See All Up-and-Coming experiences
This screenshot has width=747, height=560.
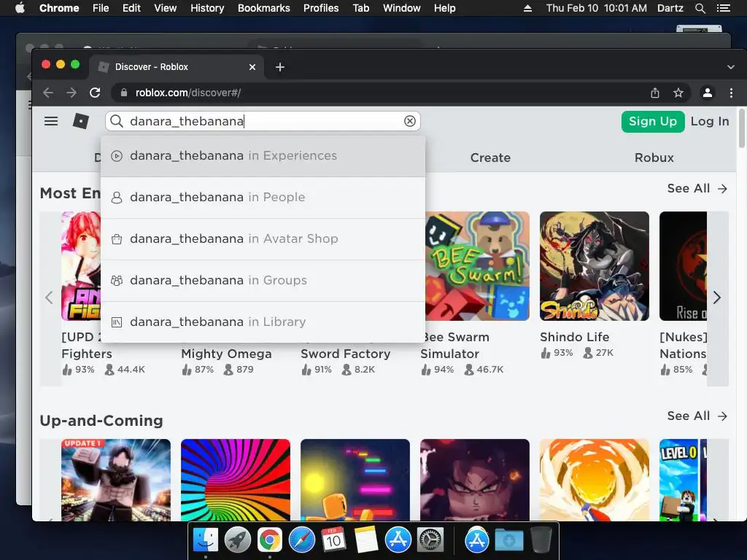point(697,416)
